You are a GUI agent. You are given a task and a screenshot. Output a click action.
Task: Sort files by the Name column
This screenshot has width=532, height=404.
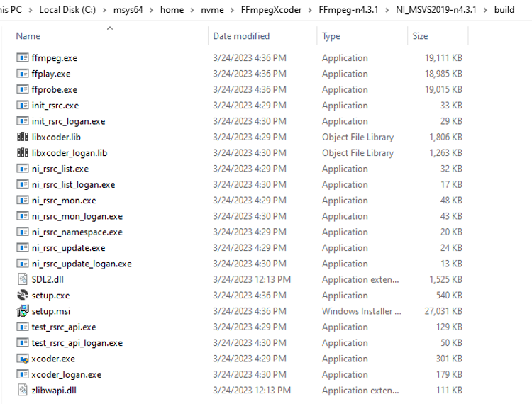tap(28, 36)
